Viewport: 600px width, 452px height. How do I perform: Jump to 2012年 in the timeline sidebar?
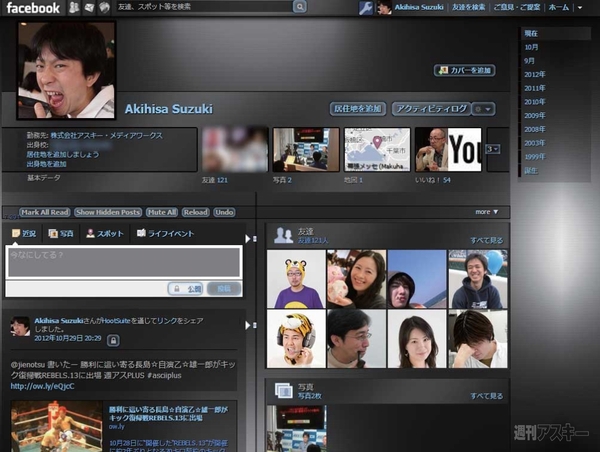point(535,75)
